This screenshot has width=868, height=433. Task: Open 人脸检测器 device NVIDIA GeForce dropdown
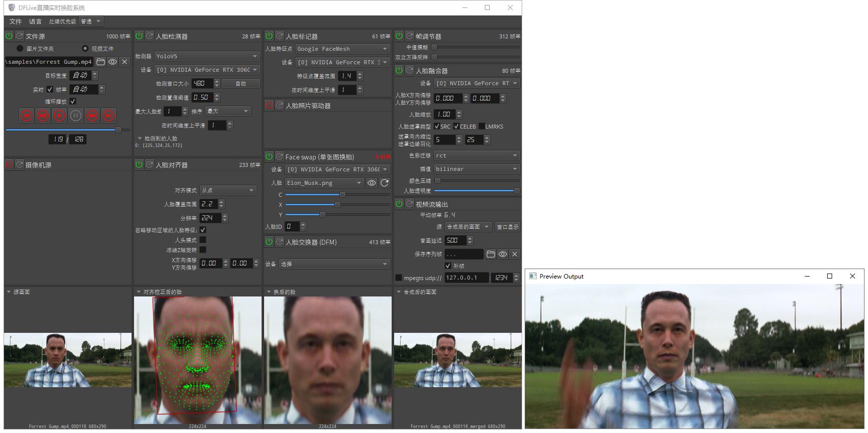207,70
